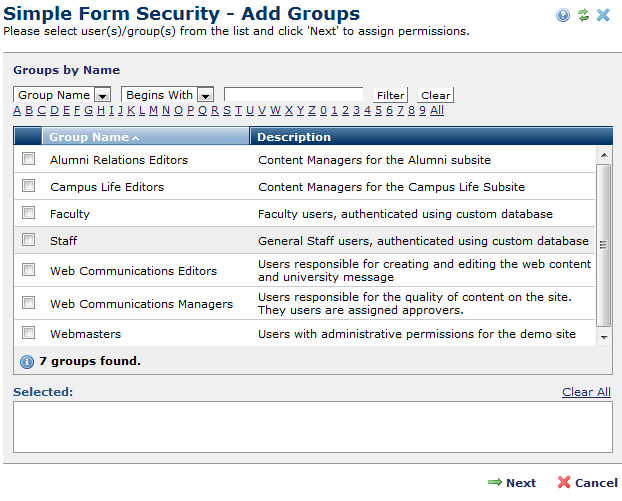Check the Alumni Relations Editors checkbox

coord(29,159)
